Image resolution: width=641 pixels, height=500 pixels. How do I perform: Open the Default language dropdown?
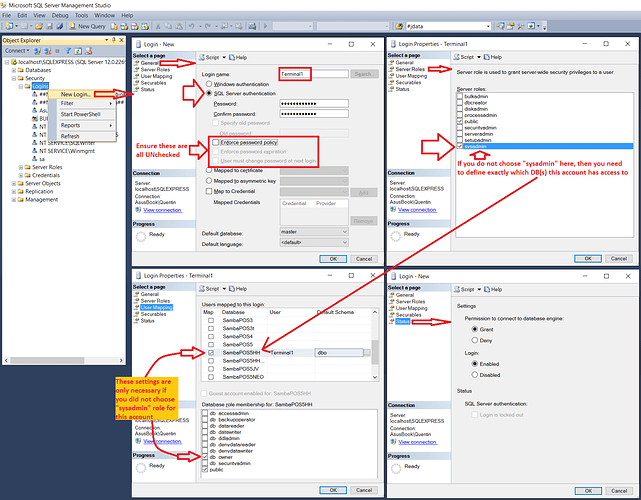click(x=314, y=242)
